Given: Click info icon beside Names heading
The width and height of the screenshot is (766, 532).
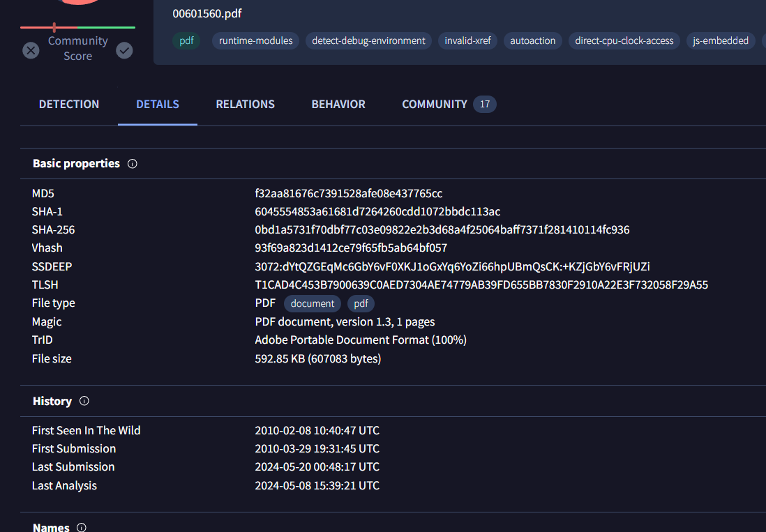Looking at the screenshot, I should (x=82, y=527).
